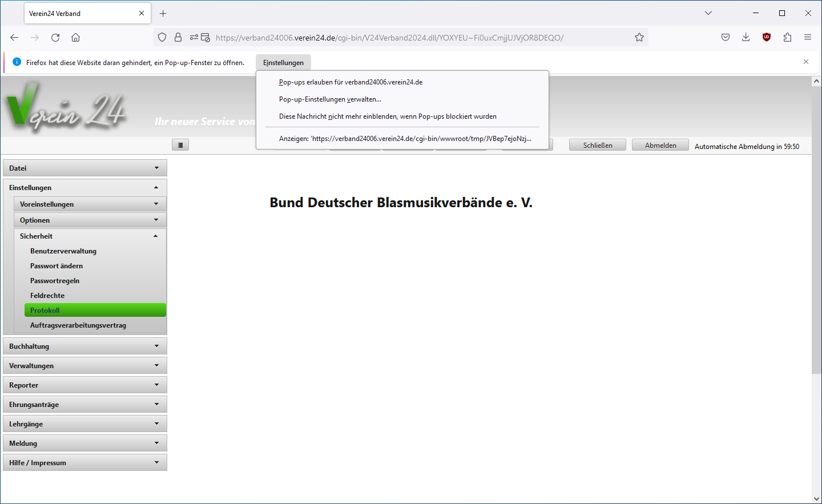Viewport: 822px width, 504px height.
Task: Select 'Diese Nachricht nicht mehr einblenden'
Action: (x=402, y=116)
